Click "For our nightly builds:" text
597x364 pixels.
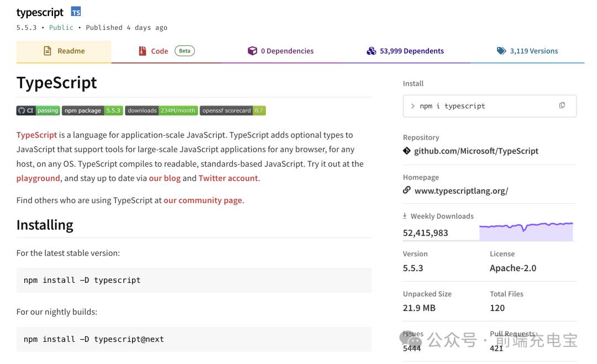pos(57,312)
